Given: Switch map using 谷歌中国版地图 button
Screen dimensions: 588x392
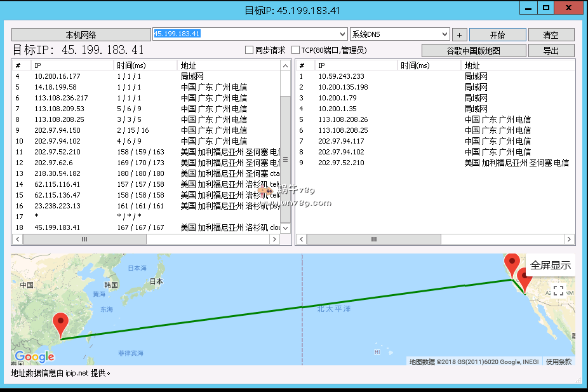Looking at the screenshot, I should [474, 51].
